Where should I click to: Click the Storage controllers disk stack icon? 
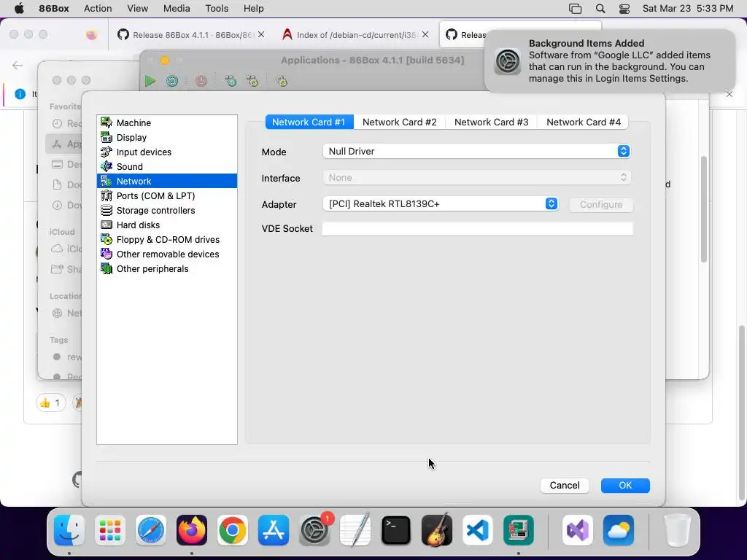point(107,210)
